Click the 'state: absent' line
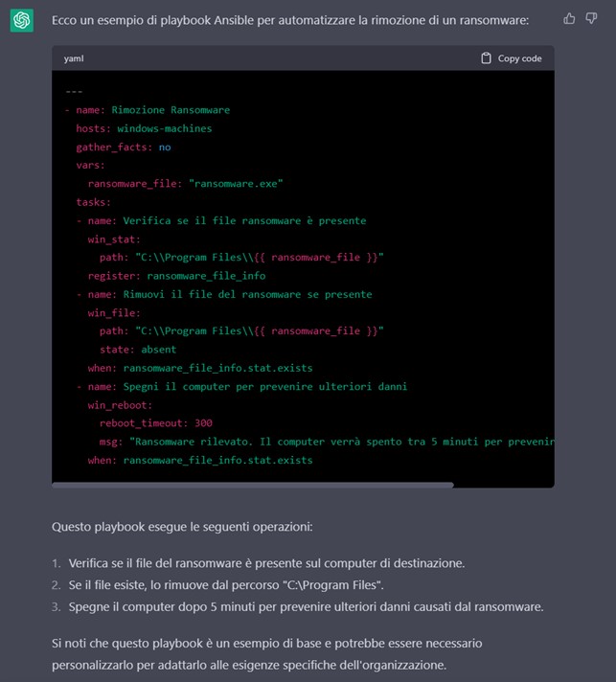This screenshot has height=682, width=616. (x=138, y=350)
